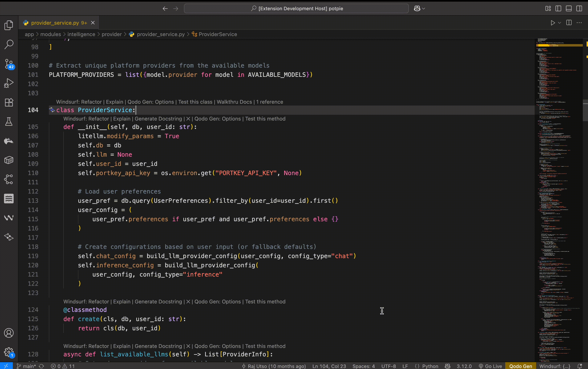This screenshot has width=588, height=369.
Task: Click Windsurf: Refactor above class ProviderService
Action: [79, 102]
